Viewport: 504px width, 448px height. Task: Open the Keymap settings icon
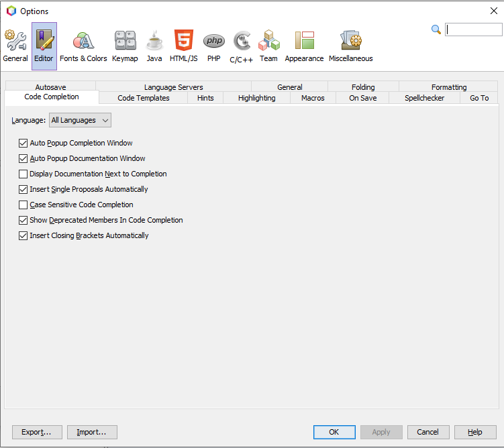pyautogui.click(x=125, y=42)
